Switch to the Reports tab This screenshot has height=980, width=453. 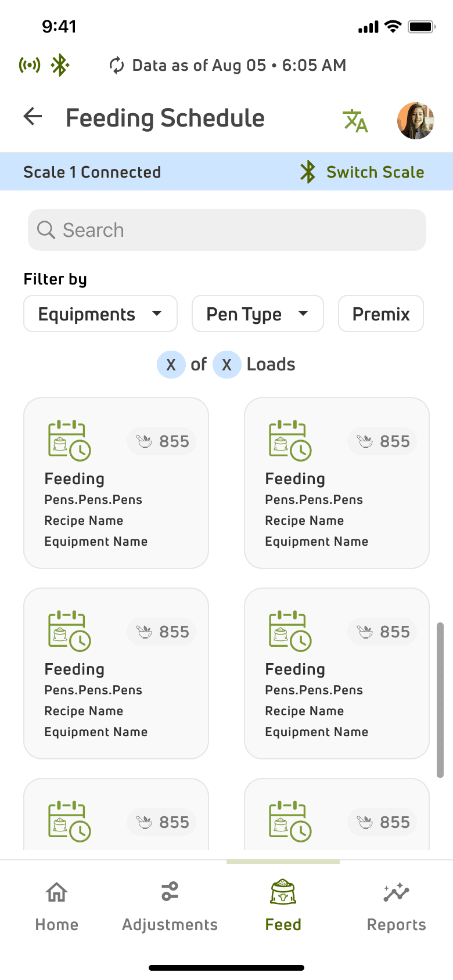(x=396, y=906)
